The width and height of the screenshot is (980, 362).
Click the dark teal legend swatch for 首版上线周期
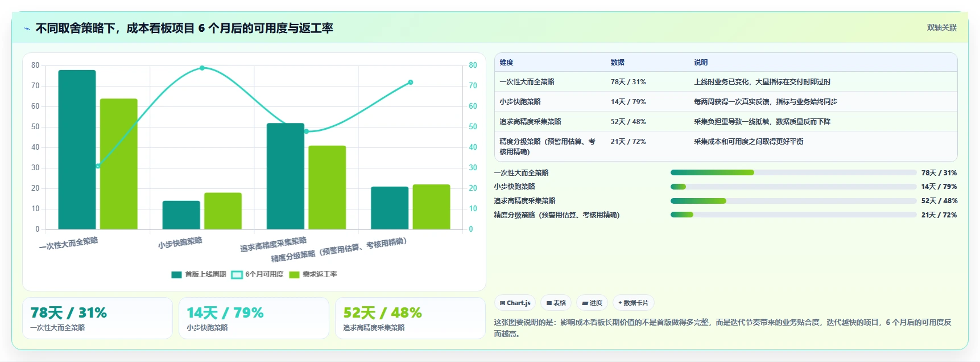click(x=176, y=274)
